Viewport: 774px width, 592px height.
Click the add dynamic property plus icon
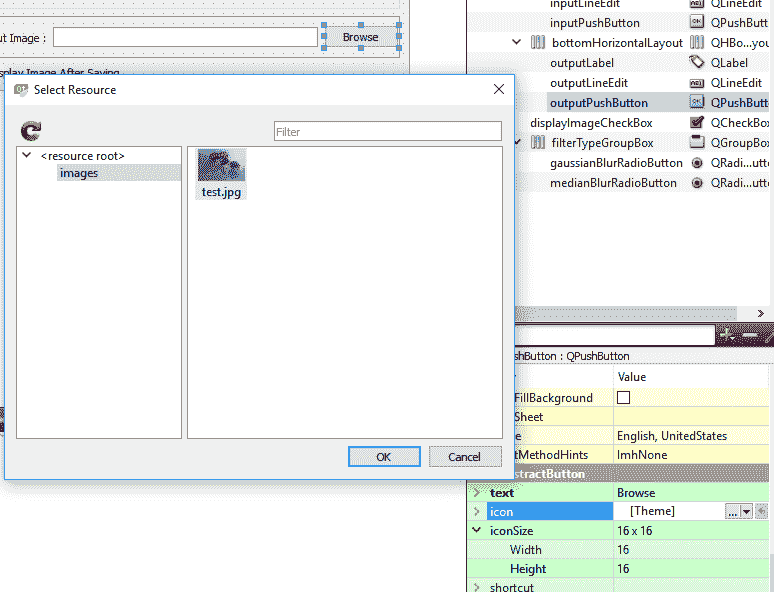727,336
